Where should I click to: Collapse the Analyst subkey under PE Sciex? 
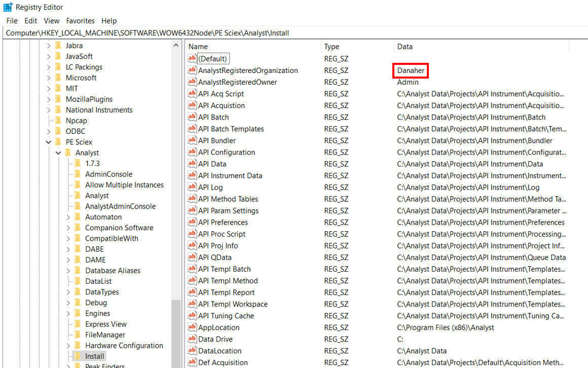[58, 153]
